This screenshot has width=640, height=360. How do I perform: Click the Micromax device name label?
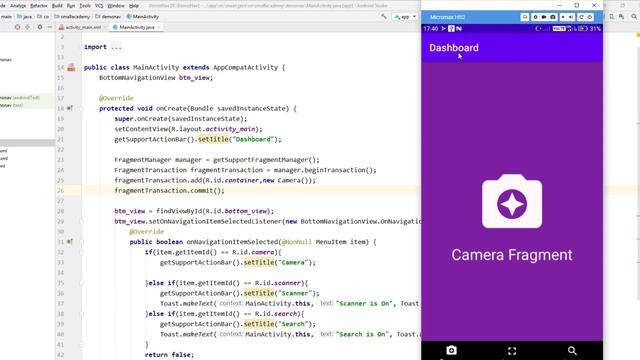[x=447, y=17]
